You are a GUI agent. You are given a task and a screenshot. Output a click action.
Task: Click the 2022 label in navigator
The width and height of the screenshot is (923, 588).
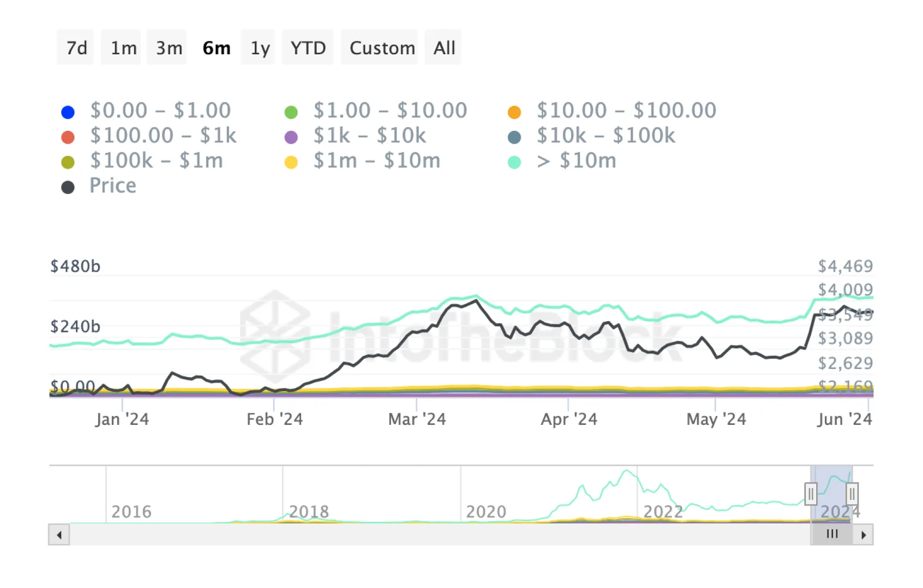coord(663,512)
